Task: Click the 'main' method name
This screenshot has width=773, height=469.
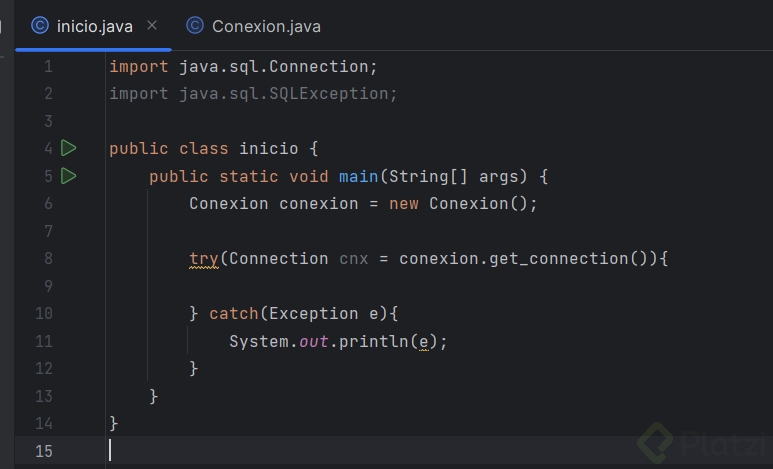Action: point(358,177)
